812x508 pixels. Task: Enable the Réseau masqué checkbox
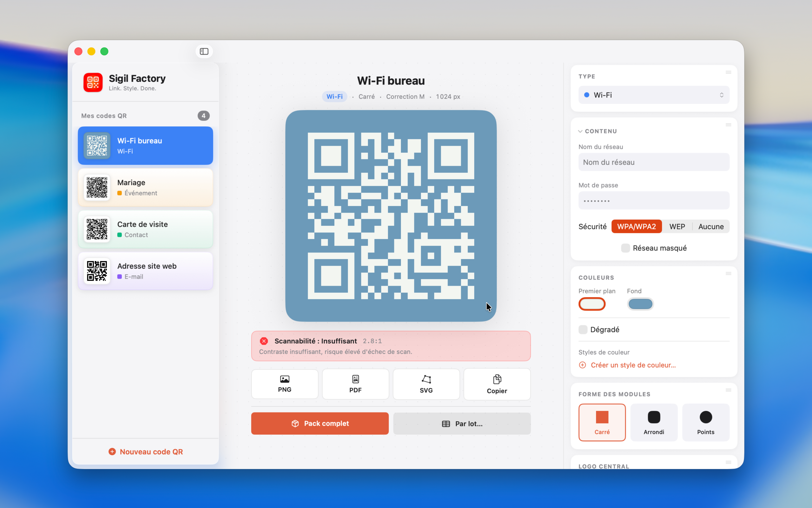click(625, 248)
